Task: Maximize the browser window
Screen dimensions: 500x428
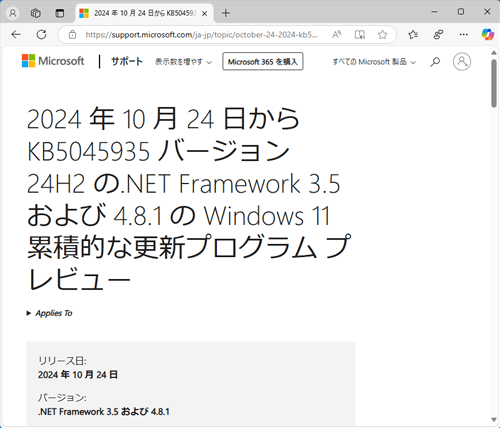Action: click(461, 12)
